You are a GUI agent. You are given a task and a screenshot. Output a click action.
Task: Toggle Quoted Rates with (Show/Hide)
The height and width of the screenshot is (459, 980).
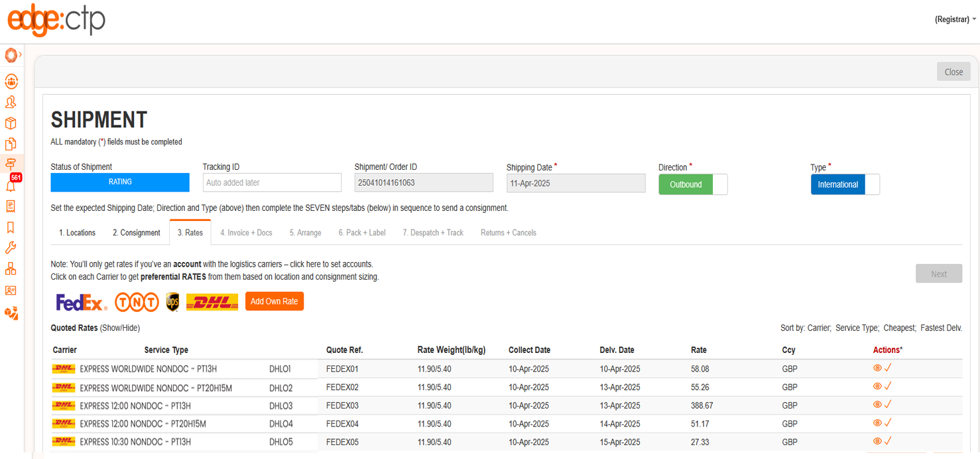pos(120,328)
